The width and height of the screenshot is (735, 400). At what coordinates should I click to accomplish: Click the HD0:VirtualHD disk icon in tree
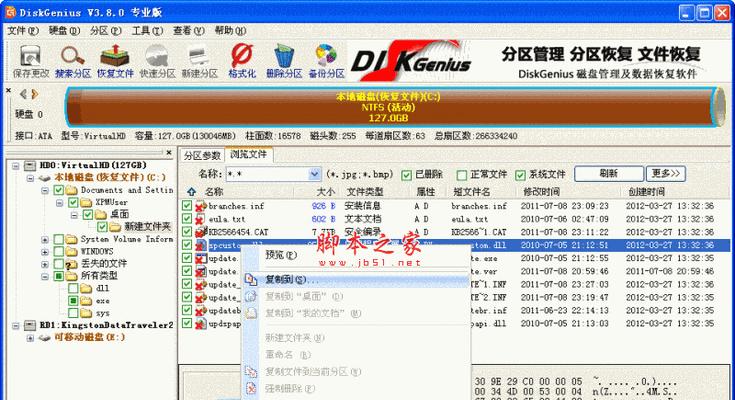tap(30, 166)
